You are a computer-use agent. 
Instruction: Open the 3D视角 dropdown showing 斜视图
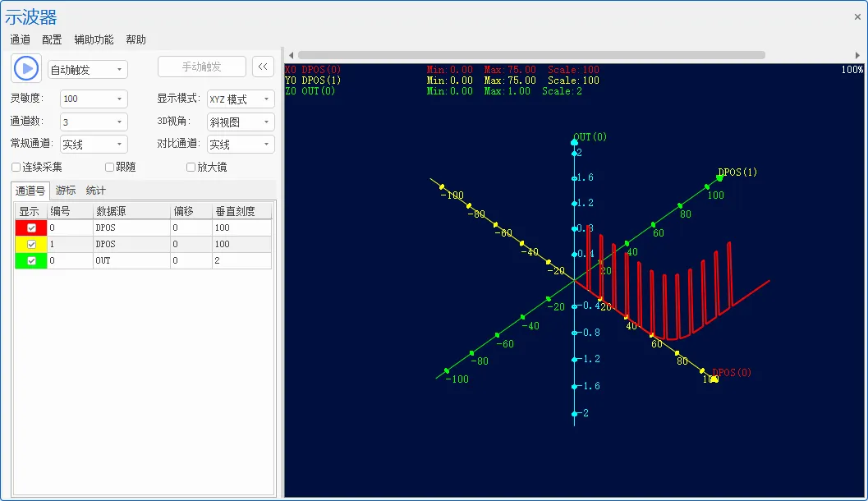[241, 122]
